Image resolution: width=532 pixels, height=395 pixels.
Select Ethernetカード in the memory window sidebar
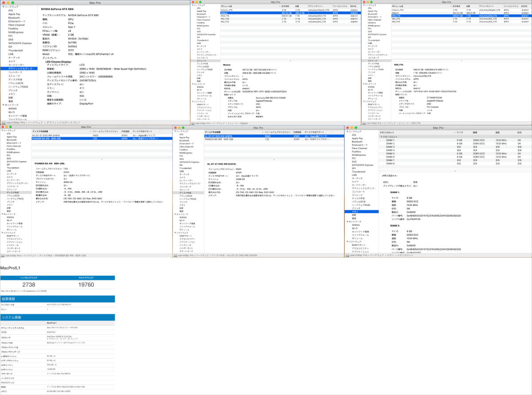360,145
